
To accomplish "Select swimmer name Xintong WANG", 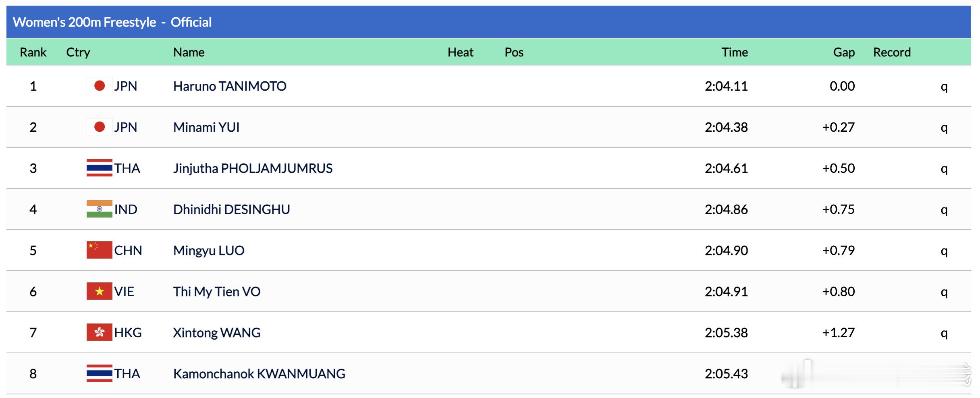I will [x=217, y=333].
